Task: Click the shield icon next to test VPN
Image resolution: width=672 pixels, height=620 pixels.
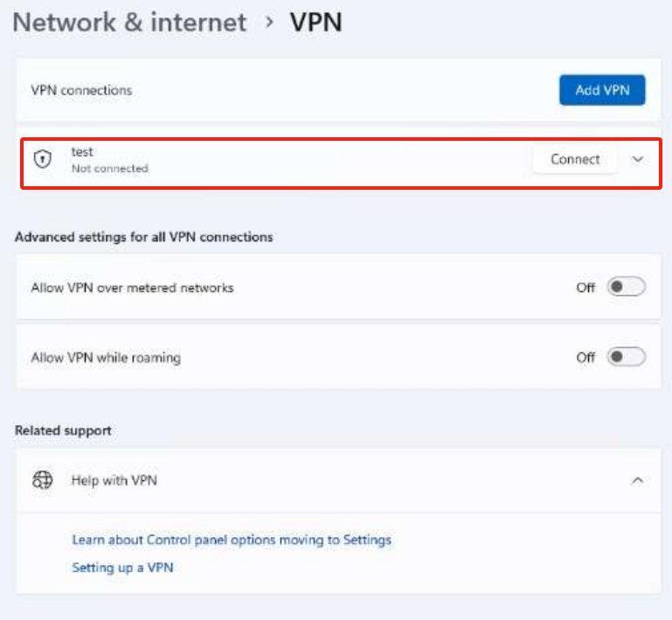Action: [43, 159]
